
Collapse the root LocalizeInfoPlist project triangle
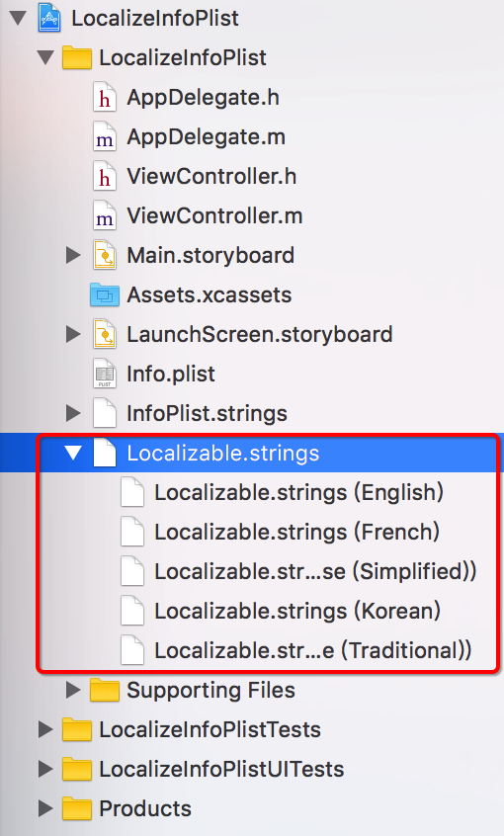(18, 19)
